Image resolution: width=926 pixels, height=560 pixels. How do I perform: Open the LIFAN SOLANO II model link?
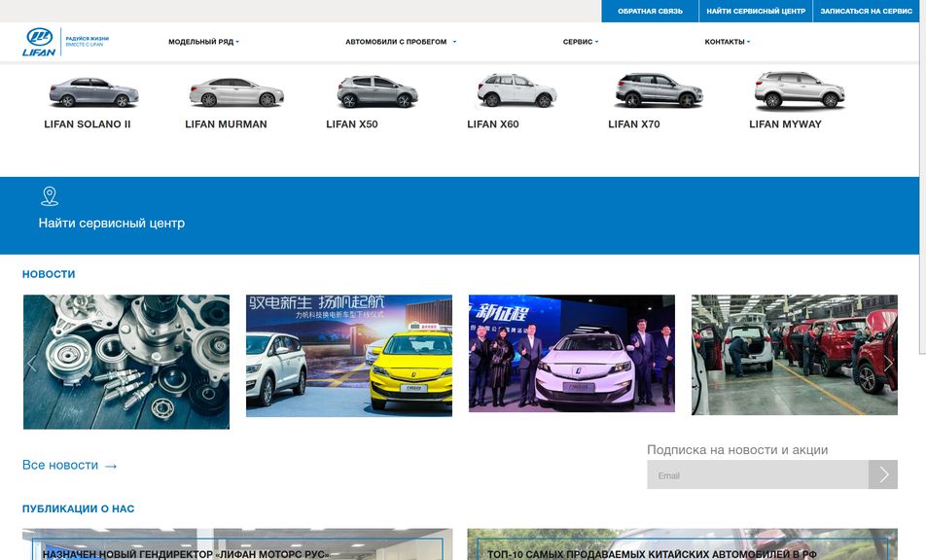coord(88,124)
